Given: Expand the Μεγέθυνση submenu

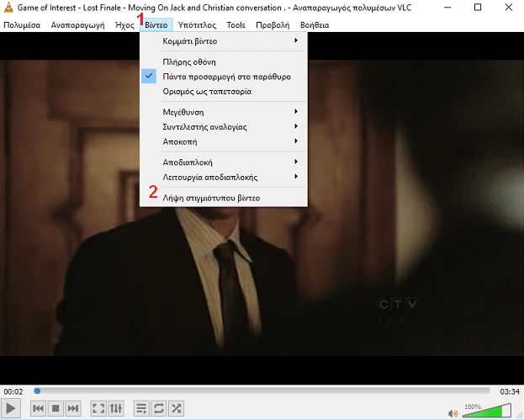Looking at the screenshot, I should click(224, 112).
